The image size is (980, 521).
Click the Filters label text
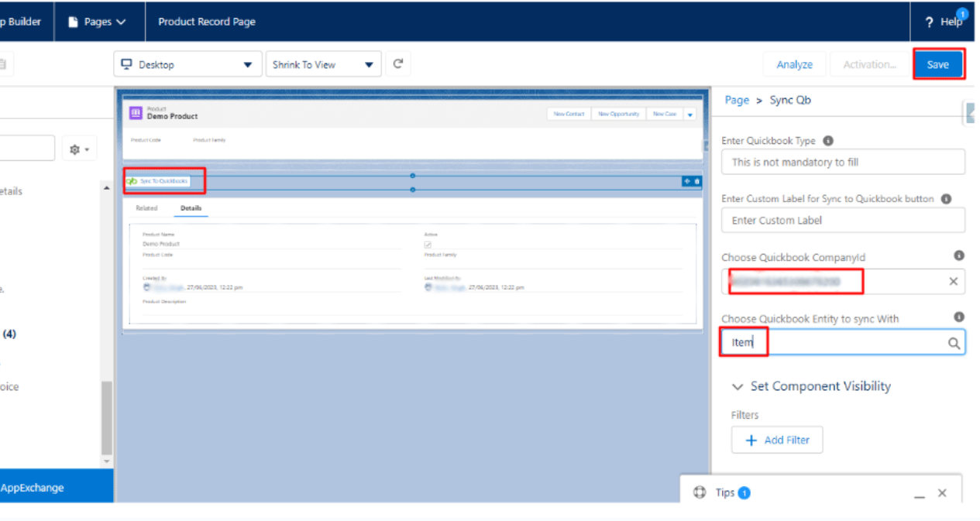click(x=745, y=415)
